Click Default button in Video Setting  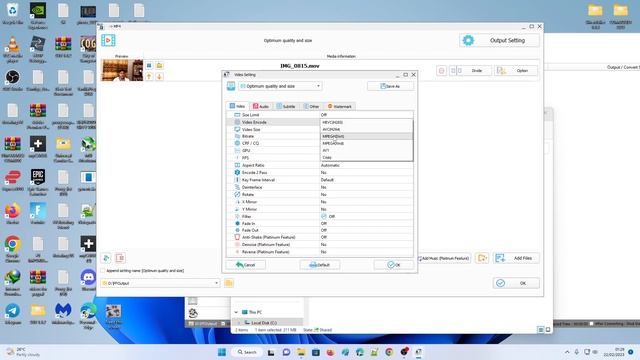coord(320,265)
